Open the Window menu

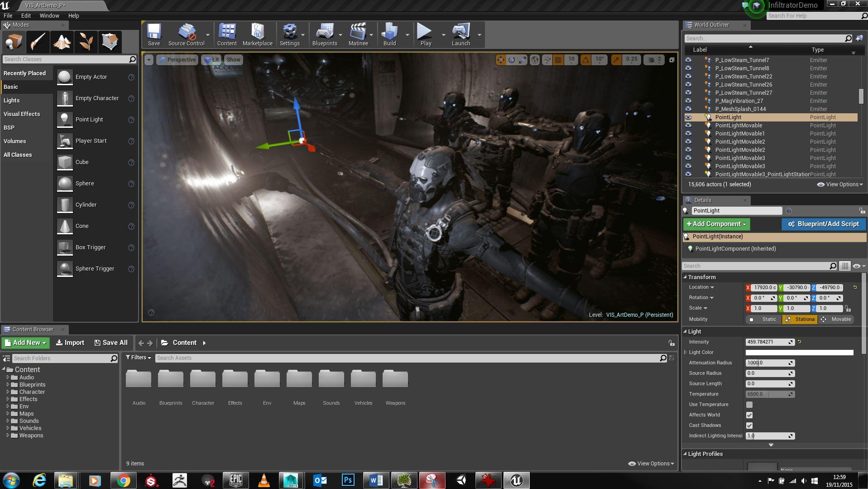49,15
